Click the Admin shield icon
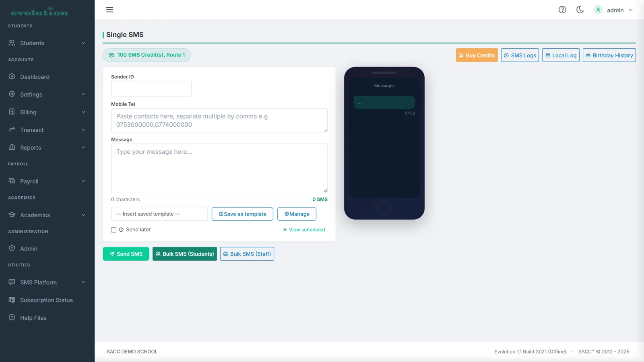This screenshot has width=644, height=362. click(x=12, y=248)
